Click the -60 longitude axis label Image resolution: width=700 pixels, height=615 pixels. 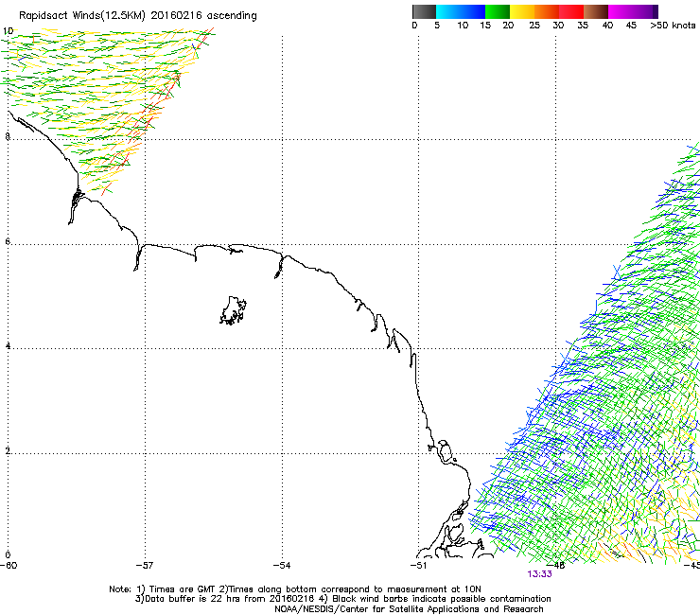pyautogui.click(x=9, y=566)
